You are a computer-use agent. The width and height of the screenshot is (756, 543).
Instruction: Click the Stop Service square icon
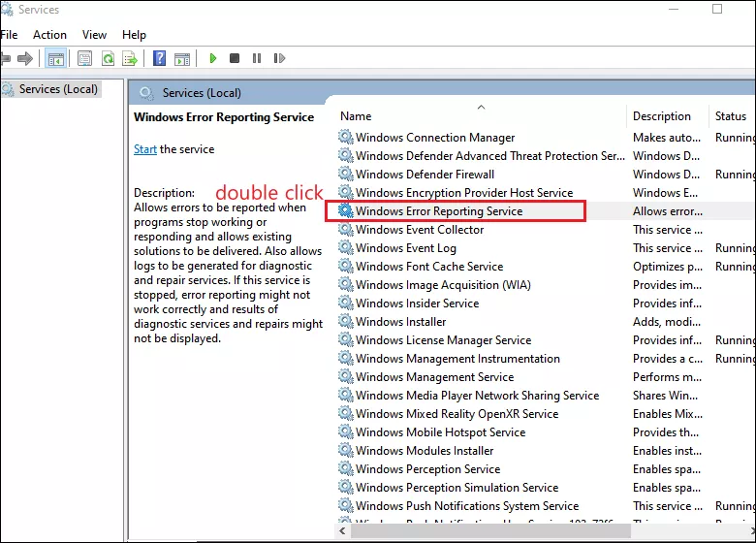[235, 58]
